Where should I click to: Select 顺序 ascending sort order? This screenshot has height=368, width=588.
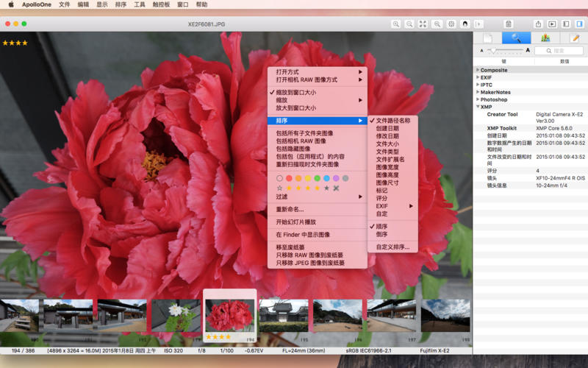tap(392, 227)
